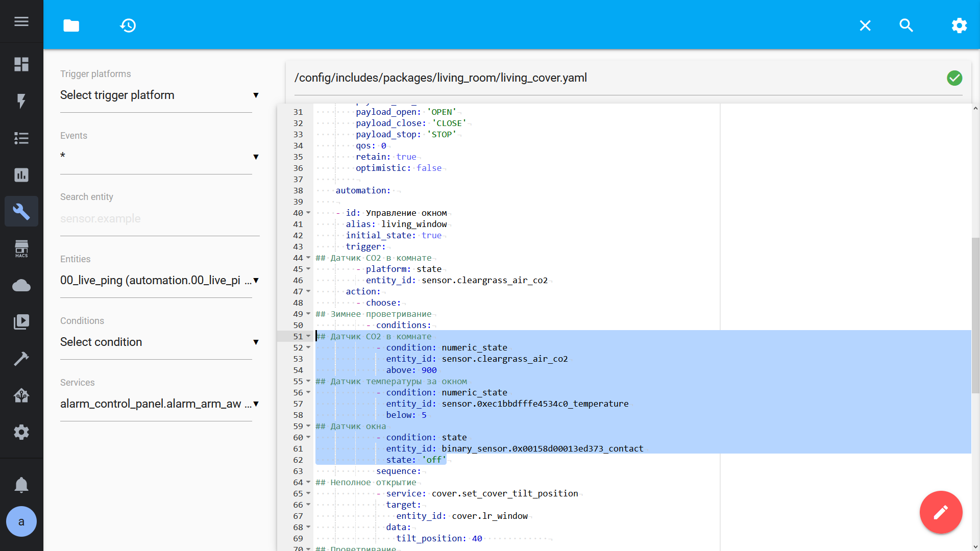
Task: Collapse the code fold at line 40
Action: pos(308,213)
